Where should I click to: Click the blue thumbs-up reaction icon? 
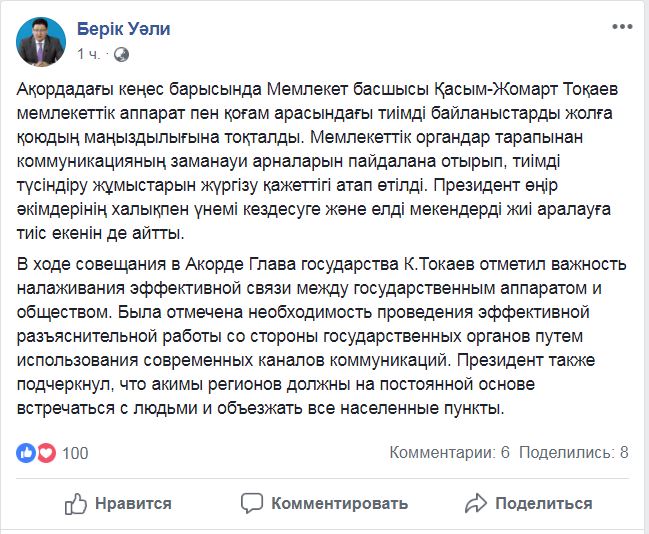tap(26, 453)
